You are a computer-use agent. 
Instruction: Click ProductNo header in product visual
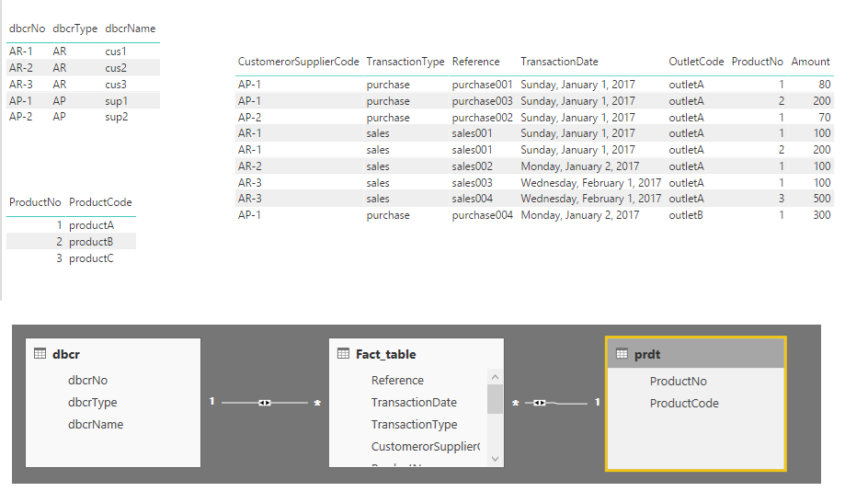[x=35, y=202]
